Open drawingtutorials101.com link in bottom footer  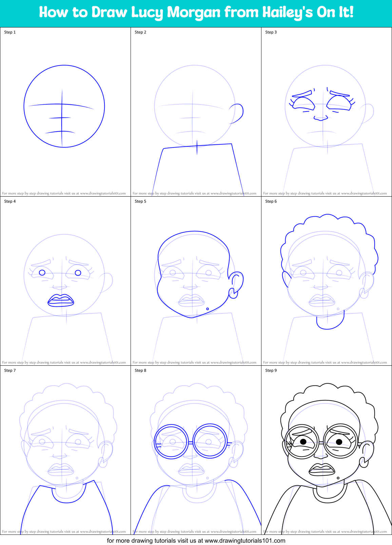[x=245, y=541]
